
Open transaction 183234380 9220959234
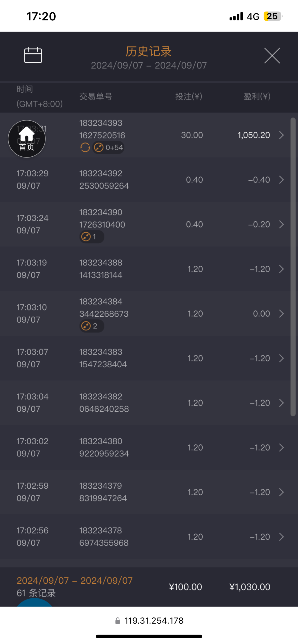(104, 447)
